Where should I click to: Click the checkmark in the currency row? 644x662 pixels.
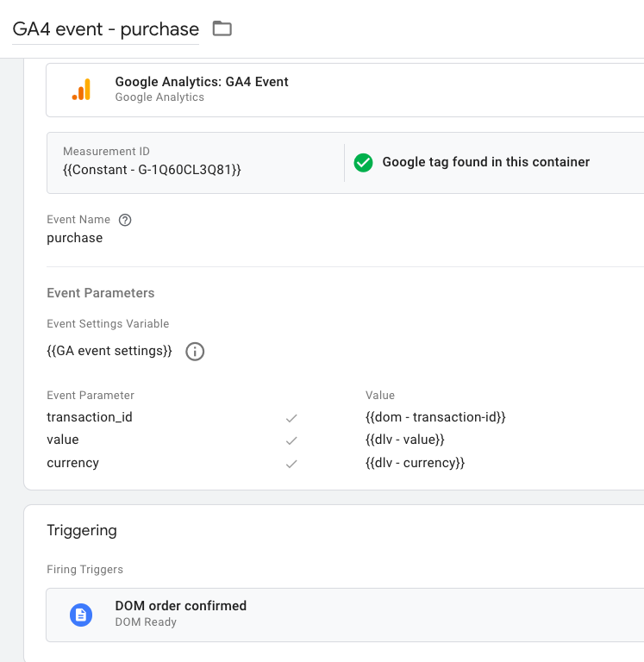point(291,464)
